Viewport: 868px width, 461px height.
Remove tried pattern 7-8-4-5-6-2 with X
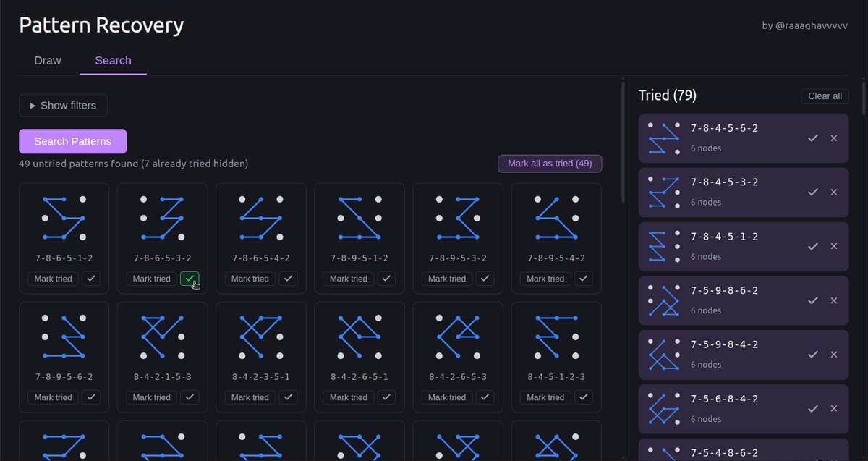pos(834,138)
